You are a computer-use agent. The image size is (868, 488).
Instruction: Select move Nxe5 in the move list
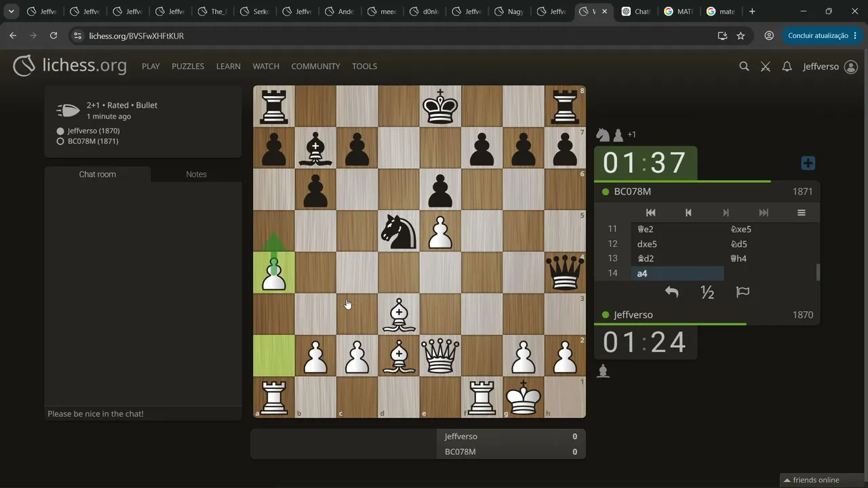tap(770, 229)
